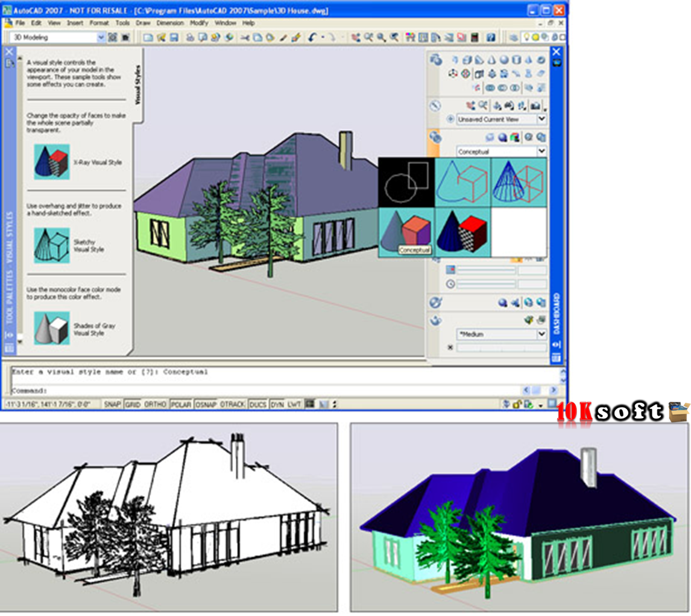
Task: Toggle OTRACK in status bar
Action: (232, 404)
